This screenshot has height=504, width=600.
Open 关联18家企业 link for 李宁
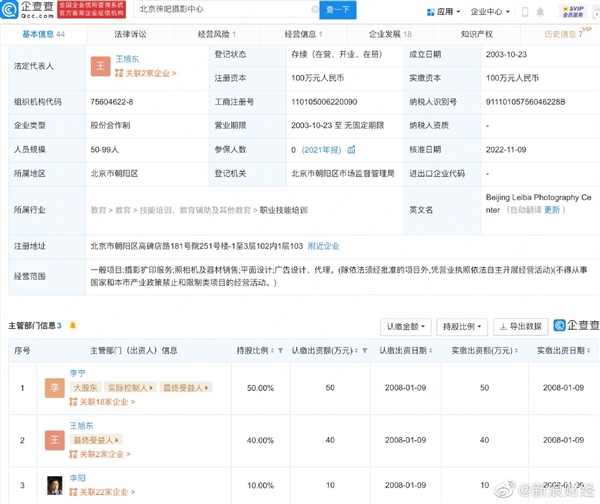(102, 402)
